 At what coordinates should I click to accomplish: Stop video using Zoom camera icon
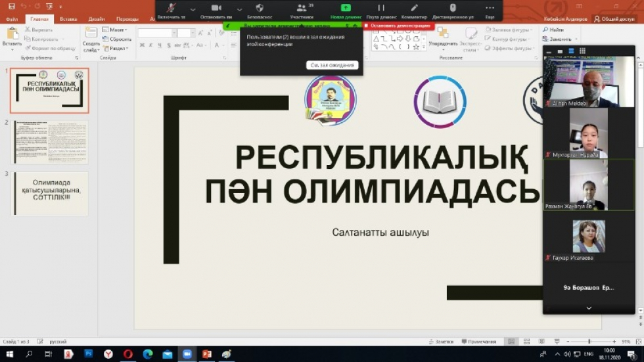(x=216, y=9)
